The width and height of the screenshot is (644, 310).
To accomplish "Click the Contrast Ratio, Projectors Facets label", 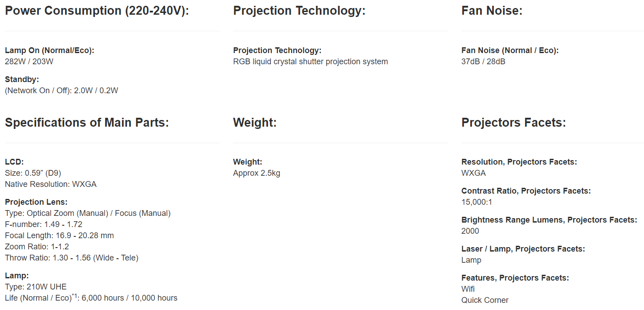I will point(526,191).
